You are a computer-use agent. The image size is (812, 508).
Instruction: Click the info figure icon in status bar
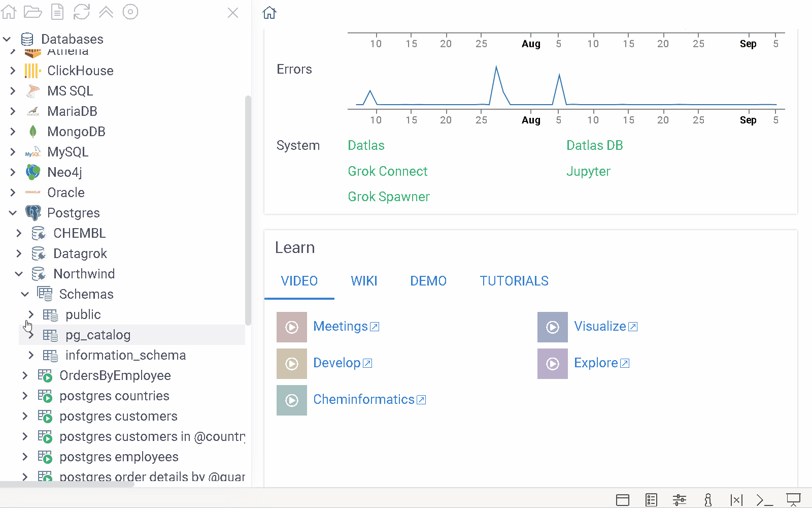(708, 500)
